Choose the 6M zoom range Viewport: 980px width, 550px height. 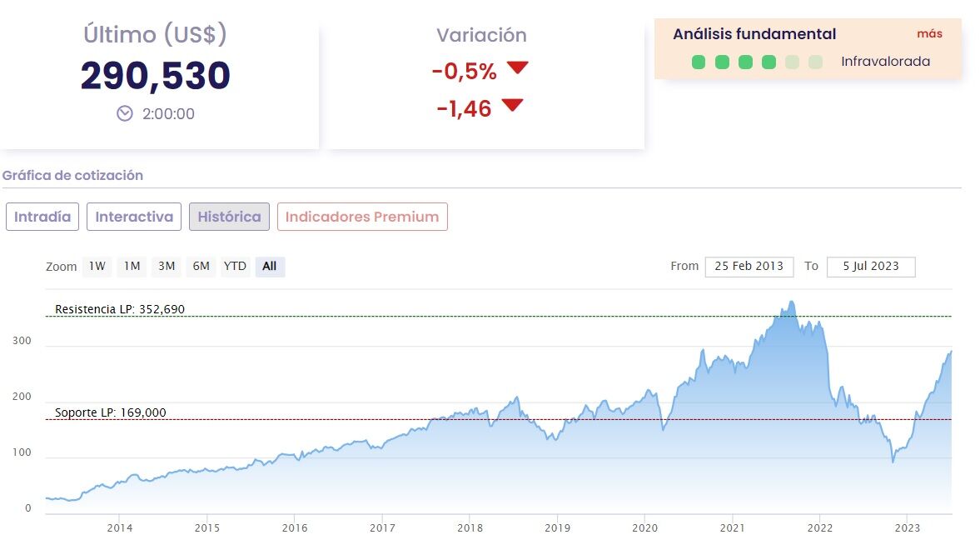[201, 267]
